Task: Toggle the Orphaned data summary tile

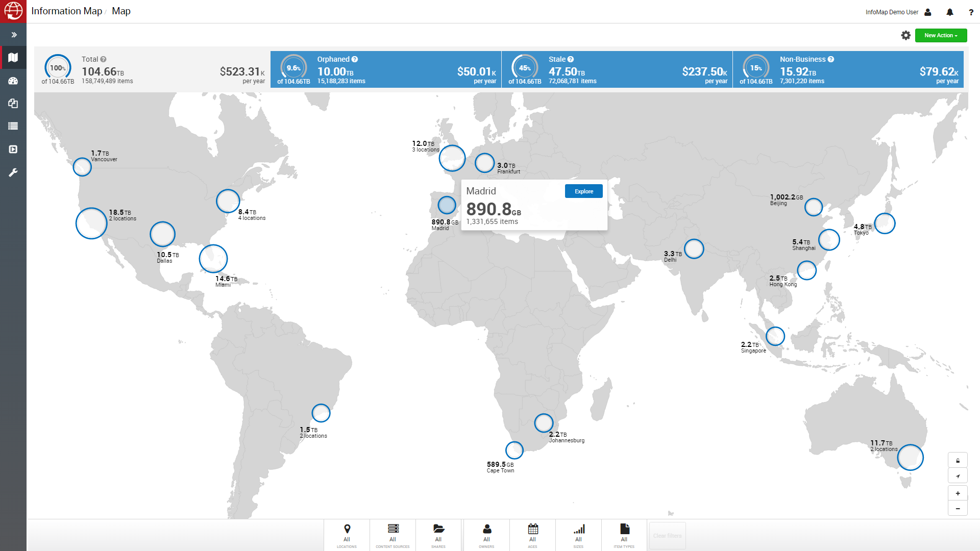Action: tap(385, 69)
